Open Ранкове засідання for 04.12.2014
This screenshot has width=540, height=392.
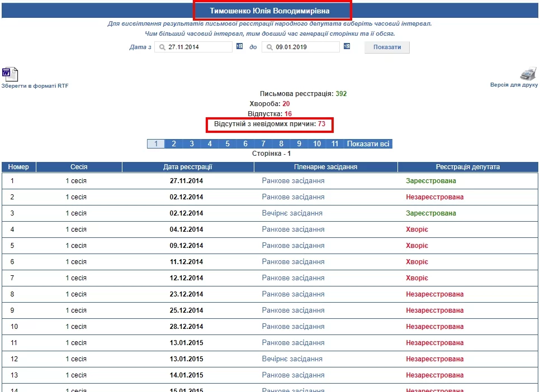click(293, 229)
